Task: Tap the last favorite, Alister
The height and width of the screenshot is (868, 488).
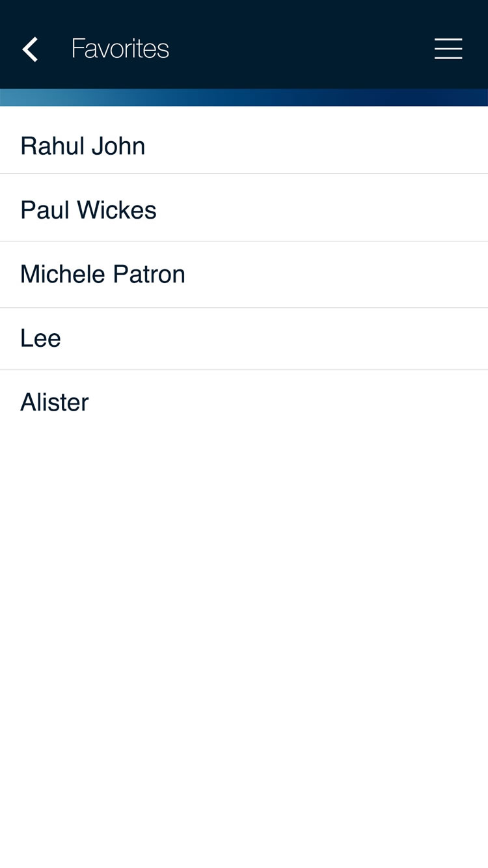Action: click(x=55, y=402)
